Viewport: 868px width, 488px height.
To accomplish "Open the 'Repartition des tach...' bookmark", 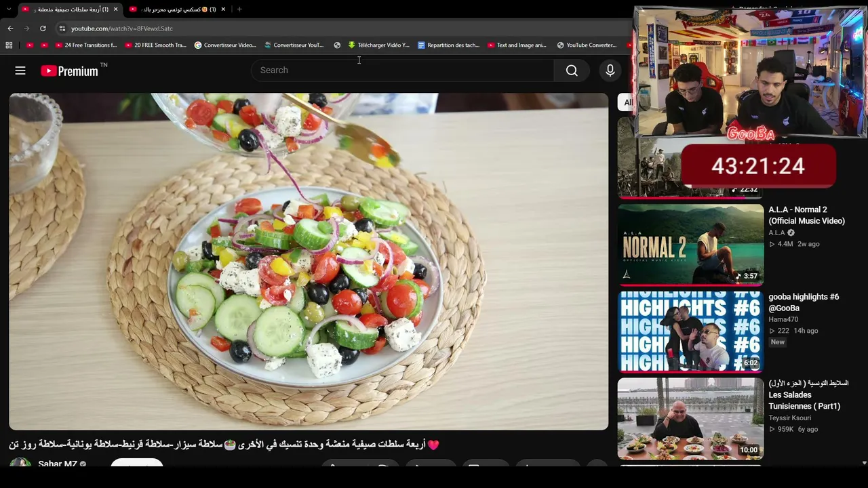I will tap(448, 45).
